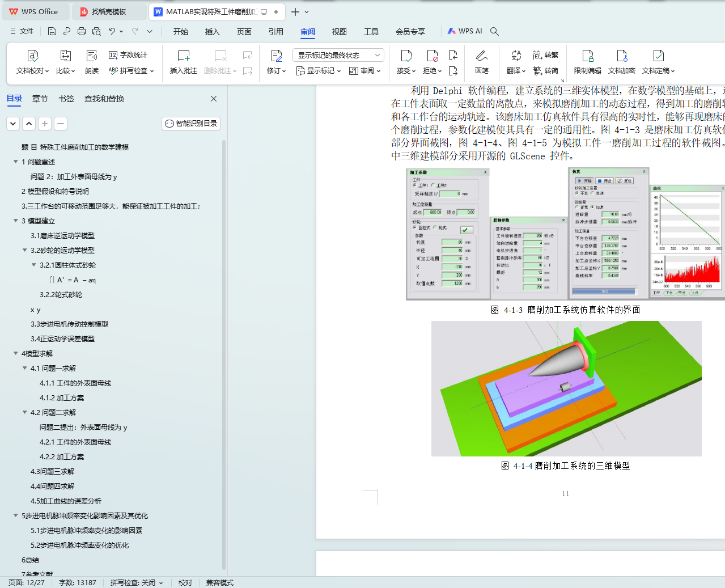Switch to 书签 tab in navigation pane

(66, 99)
